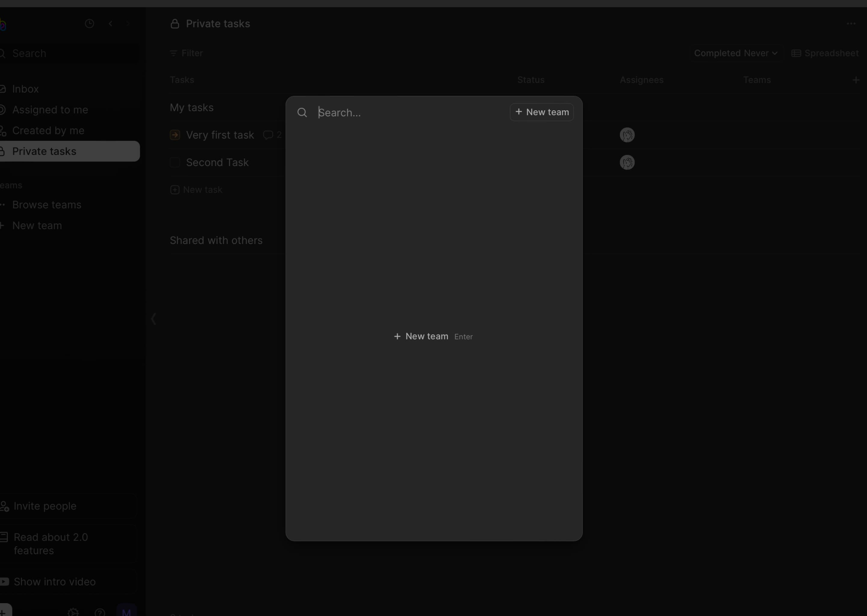Viewport: 867px width, 616px height.
Task: Click the history/clock icon in top bar
Action: coord(89,24)
